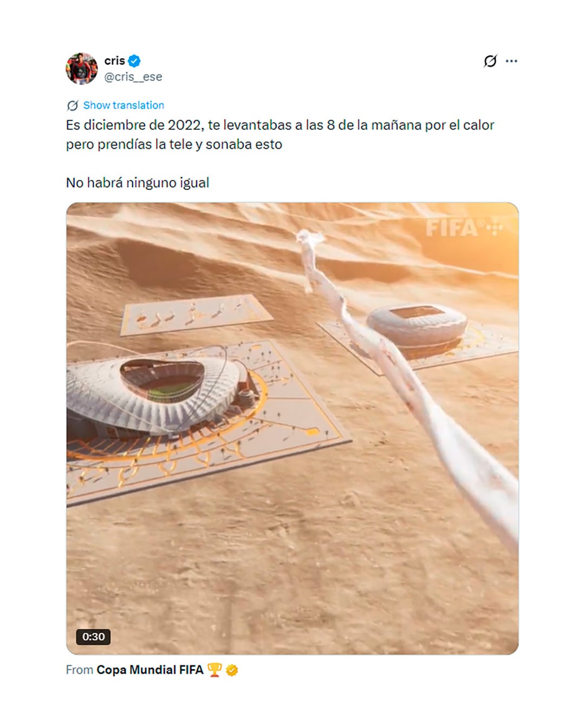Click the Show translation link
The width and height of the screenshot is (585, 728).
tap(123, 105)
